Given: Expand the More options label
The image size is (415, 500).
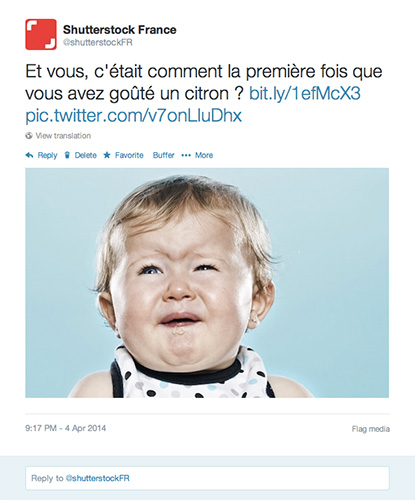Looking at the screenshot, I should click(204, 155).
